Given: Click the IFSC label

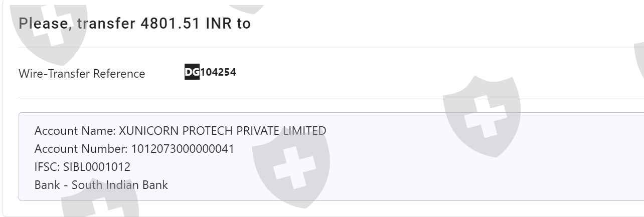Looking at the screenshot, I should click(x=47, y=167).
